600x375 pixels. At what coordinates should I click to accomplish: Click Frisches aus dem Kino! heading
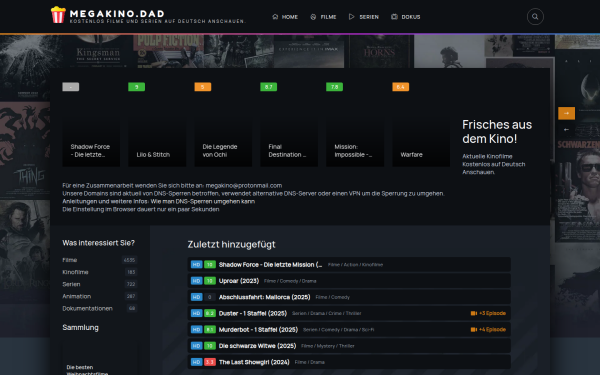point(497,132)
